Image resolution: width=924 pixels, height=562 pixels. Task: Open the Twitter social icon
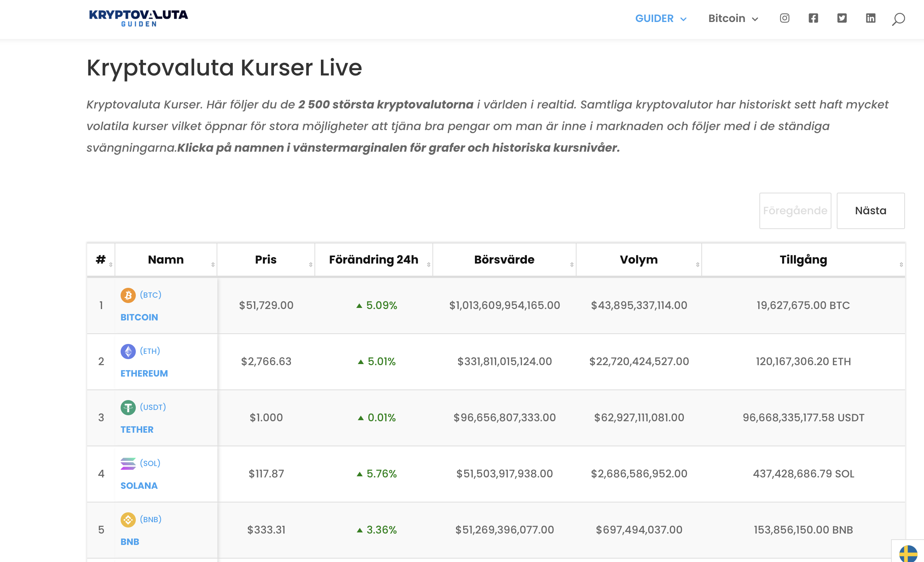pos(842,18)
